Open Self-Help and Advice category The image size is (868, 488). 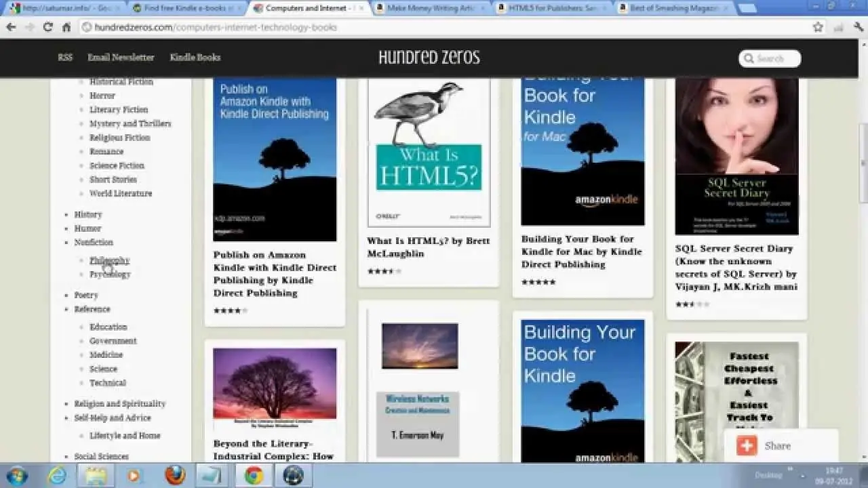tap(113, 418)
